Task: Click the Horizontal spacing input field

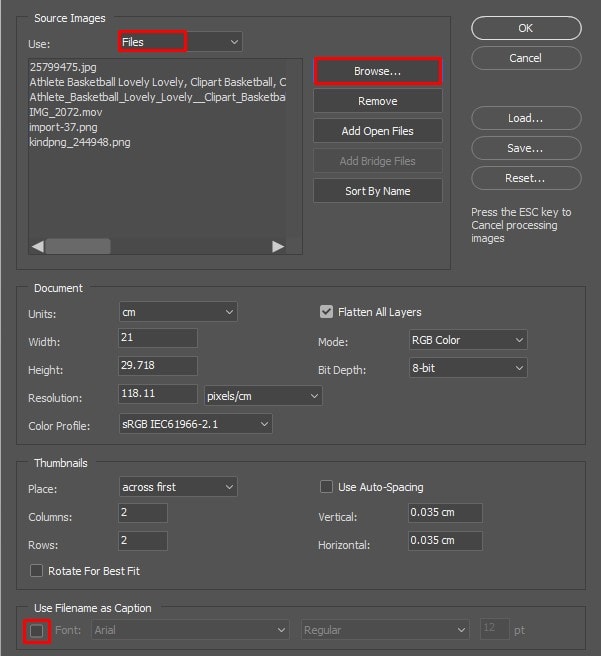Action: [445, 541]
